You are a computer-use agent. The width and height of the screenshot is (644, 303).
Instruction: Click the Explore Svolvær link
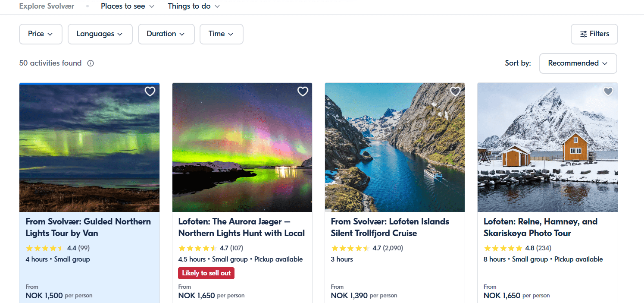(x=47, y=6)
